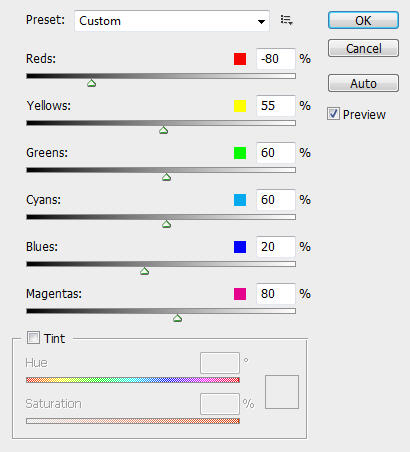
Task: Click the Preset dropdown arrow
Action: pos(261,22)
